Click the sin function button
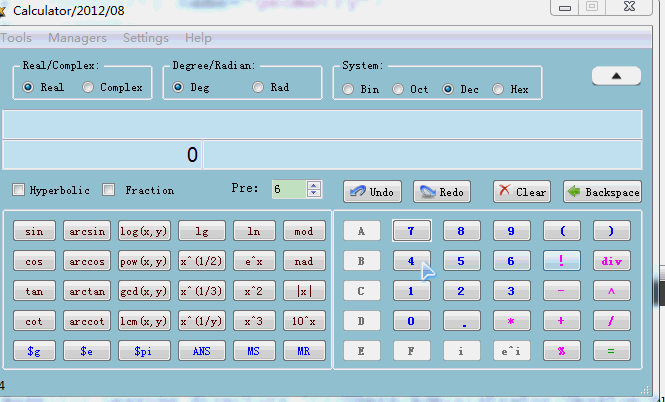 [x=34, y=231]
